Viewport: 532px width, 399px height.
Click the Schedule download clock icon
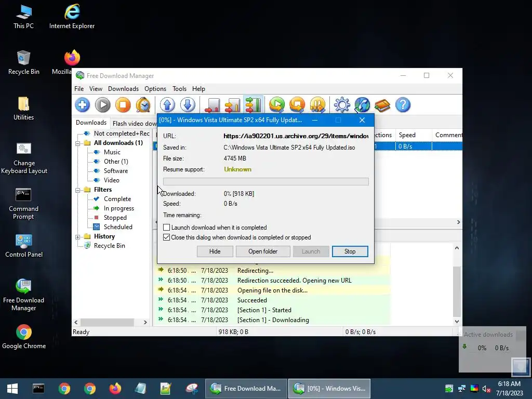[143, 105]
